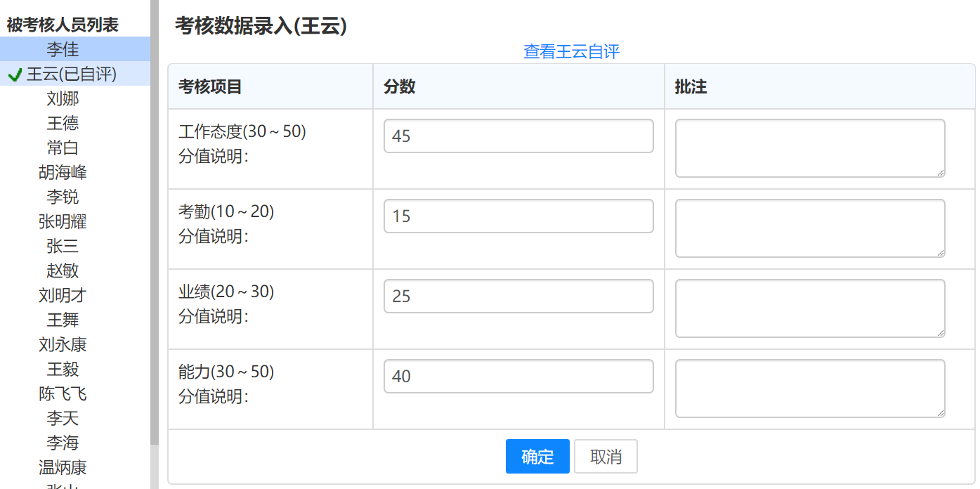Open the 查看王云自评 link
980x489 pixels.
tap(571, 51)
